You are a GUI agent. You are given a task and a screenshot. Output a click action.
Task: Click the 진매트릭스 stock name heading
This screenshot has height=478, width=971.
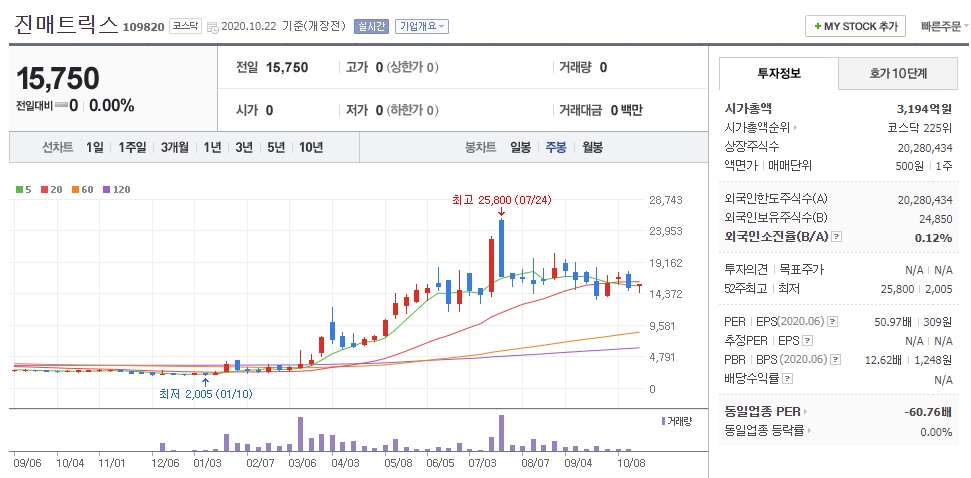66,24
